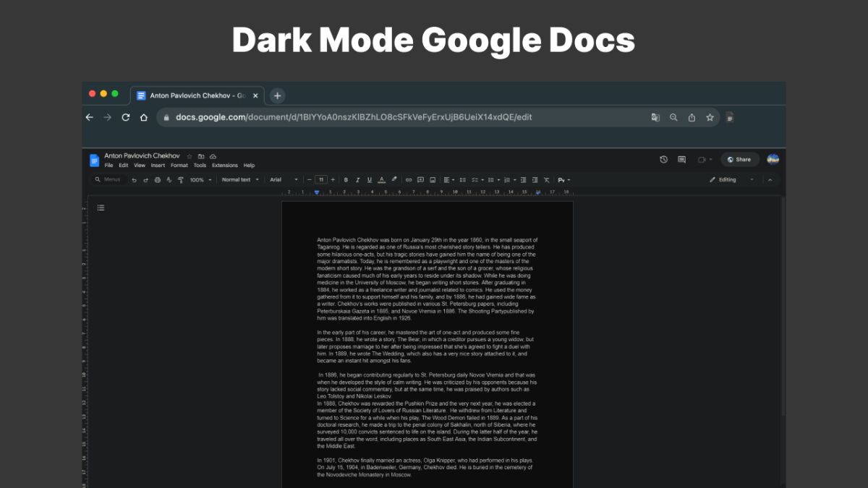Toggle bold formatting
This screenshot has height=488, width=868.
point(346,180)
